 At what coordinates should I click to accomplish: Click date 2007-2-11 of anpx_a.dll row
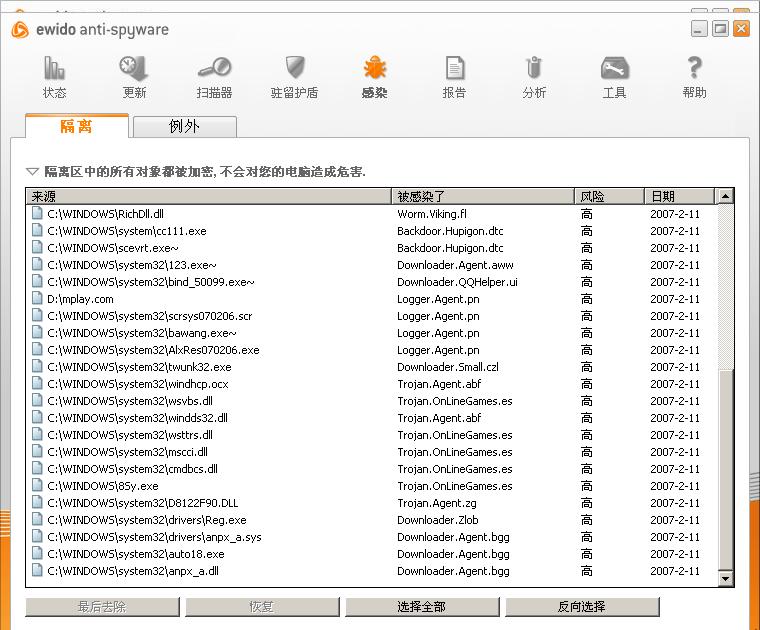(x=675, y=571)
